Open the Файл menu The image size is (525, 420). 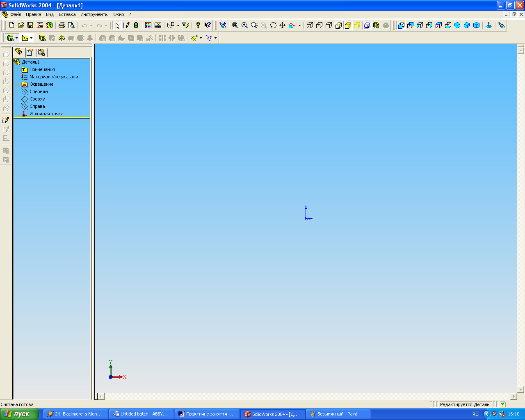point(16,14)
